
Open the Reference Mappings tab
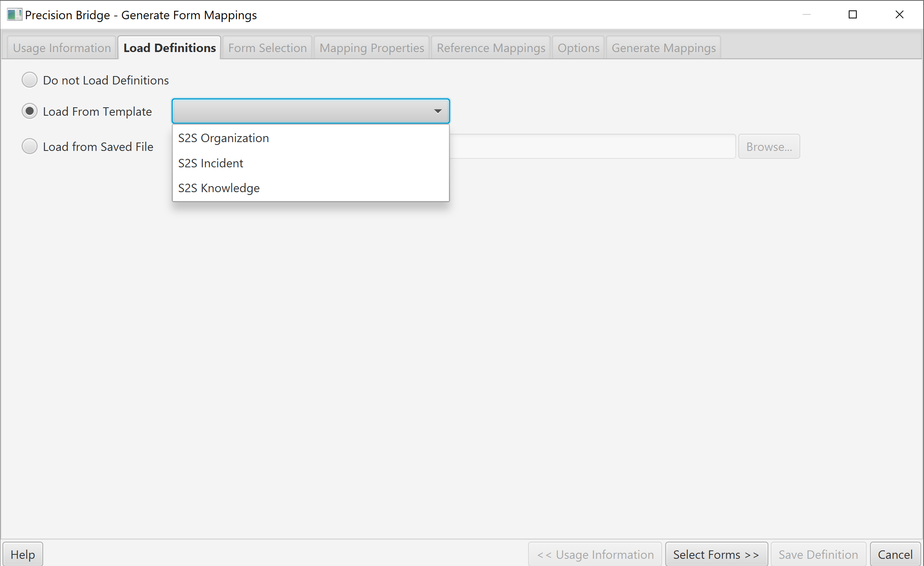pyautogui.click(x=490, y=47)
